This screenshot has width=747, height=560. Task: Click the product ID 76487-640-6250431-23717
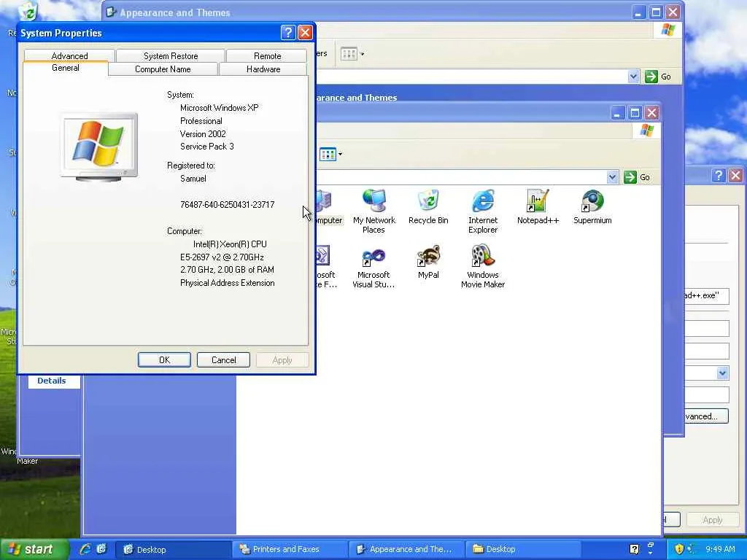click(228, 205)
